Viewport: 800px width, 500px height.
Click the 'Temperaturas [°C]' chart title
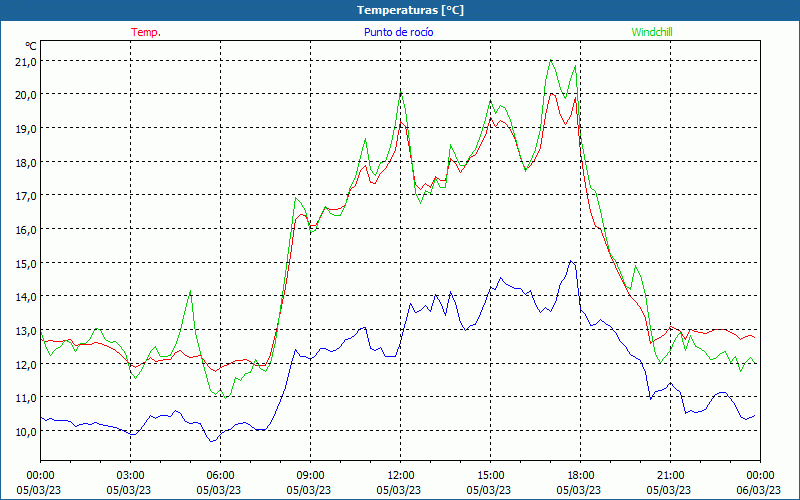tap(410, 10)
